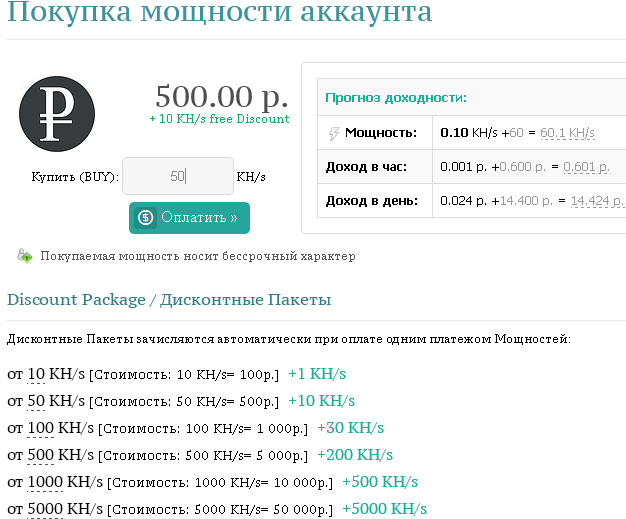Click the 500.00 р. price amount
626x519 pixels.
(x=222, y=97)
